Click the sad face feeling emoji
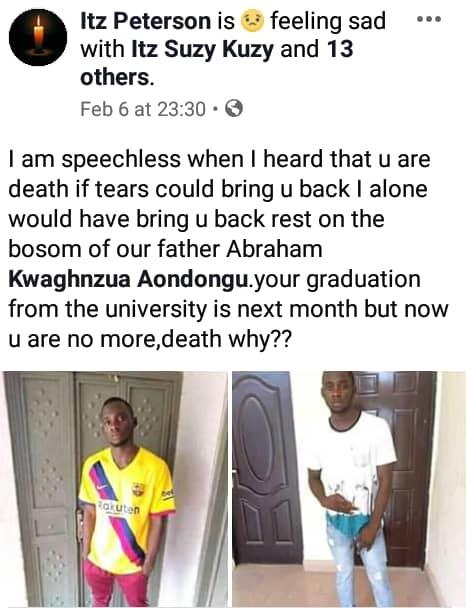Viewport: 466px width, 608px height. (x=252, y=21)
